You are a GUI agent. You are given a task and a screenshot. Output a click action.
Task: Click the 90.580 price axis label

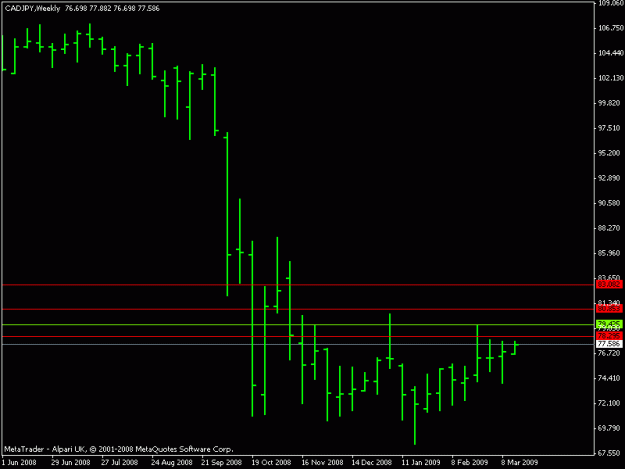[x=609, y=203]
